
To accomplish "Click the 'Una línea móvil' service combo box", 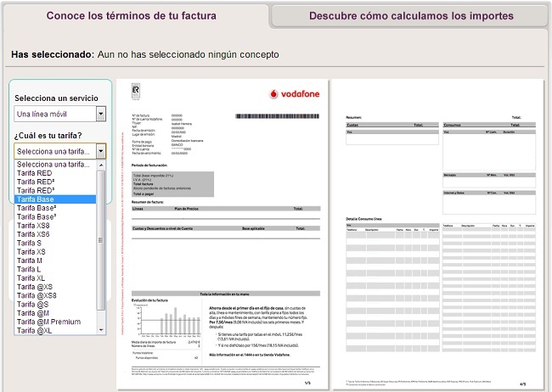I will 59,114.
